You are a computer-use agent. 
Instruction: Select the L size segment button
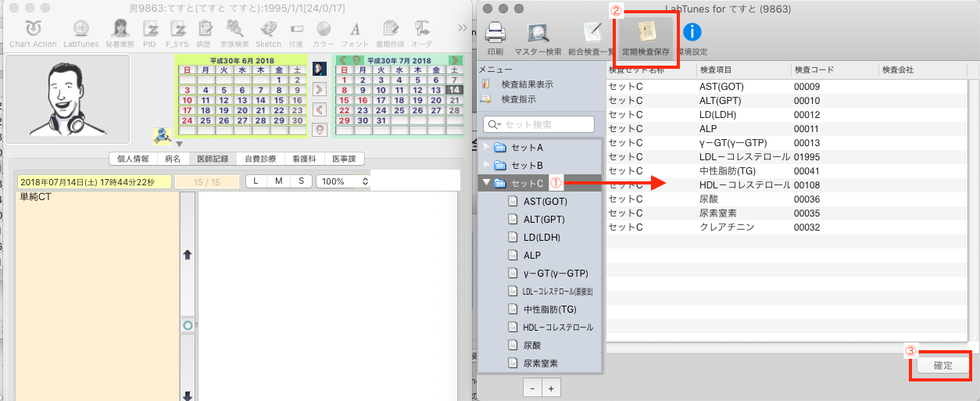click(x=257, y=181)
